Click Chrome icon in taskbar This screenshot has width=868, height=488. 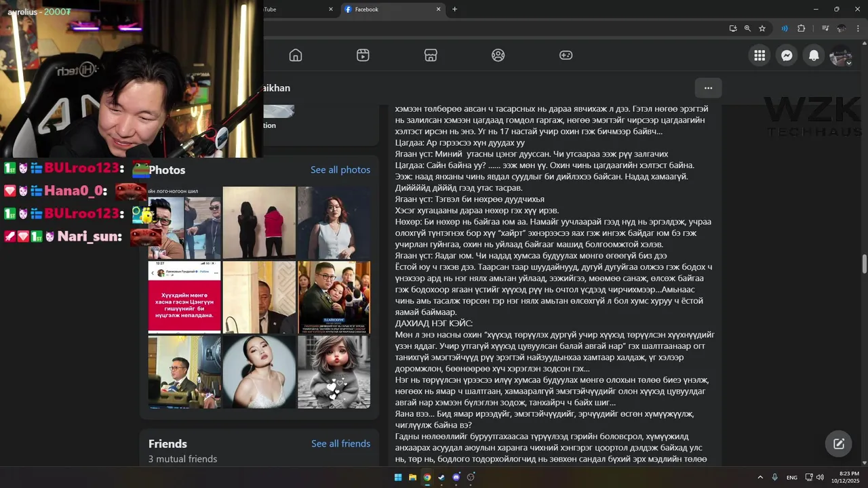coord(427,477)
